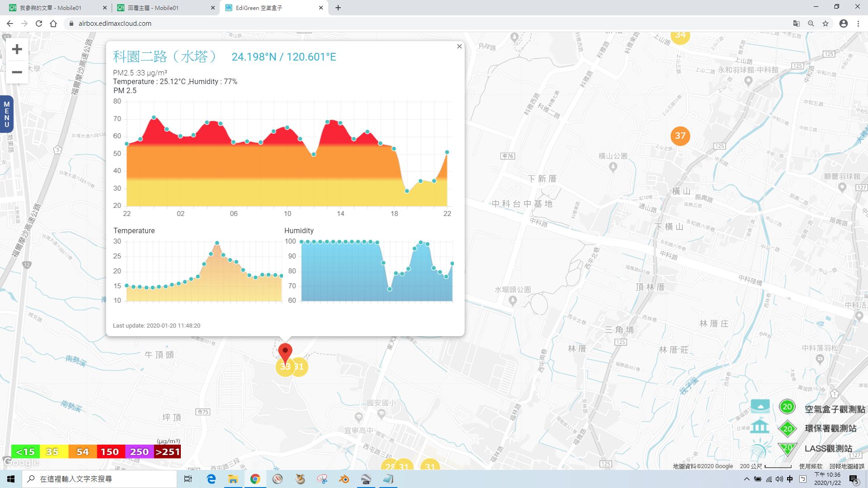
Task: Click the green circle 20 AirBox legend marker
Action: pyautogui.click(x=787, y=407)
